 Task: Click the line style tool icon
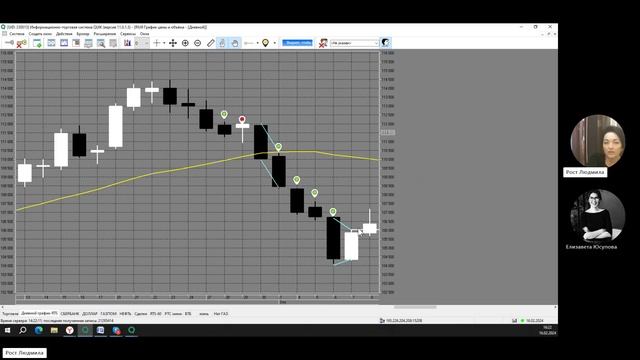coord(249,43)
